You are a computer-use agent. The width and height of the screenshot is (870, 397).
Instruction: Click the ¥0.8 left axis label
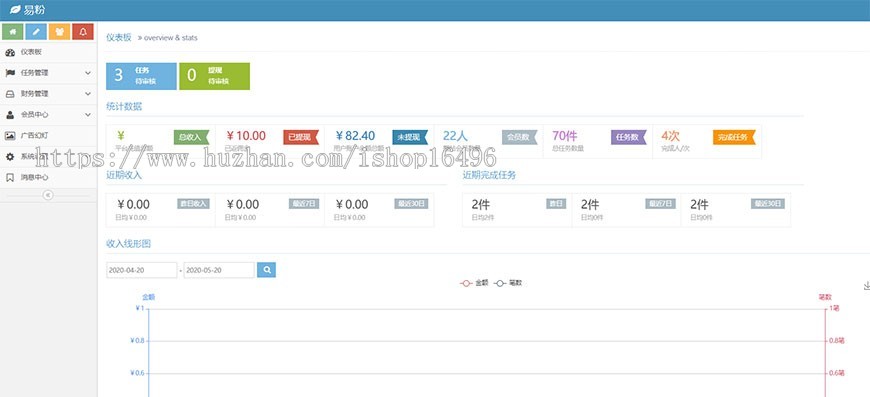pos(137,340)
